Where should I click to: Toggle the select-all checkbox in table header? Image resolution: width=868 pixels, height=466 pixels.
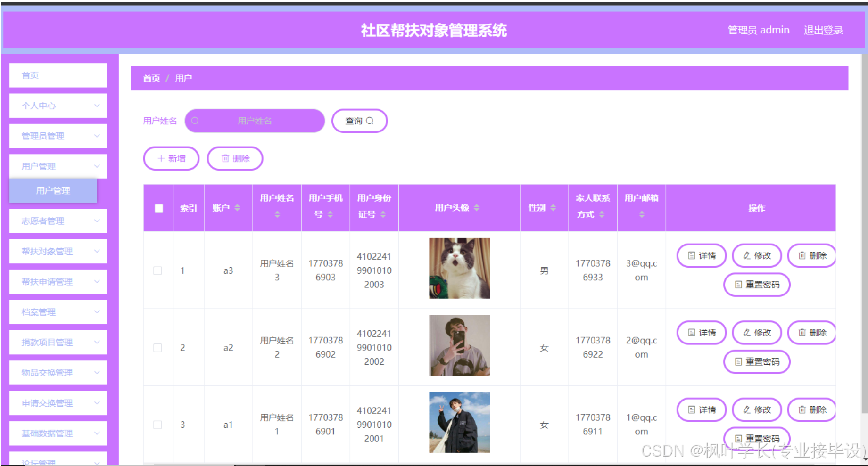coord(159,208)
